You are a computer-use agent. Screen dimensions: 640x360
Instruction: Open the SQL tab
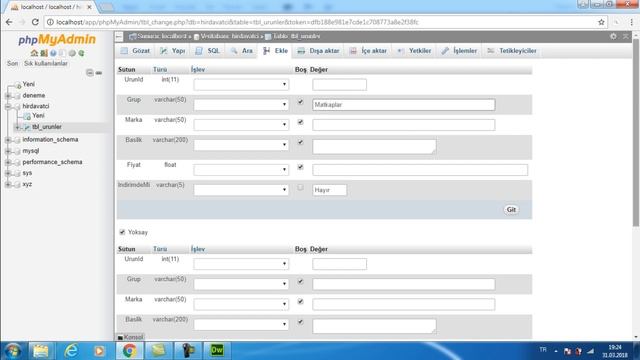click(x=208, y=51)
